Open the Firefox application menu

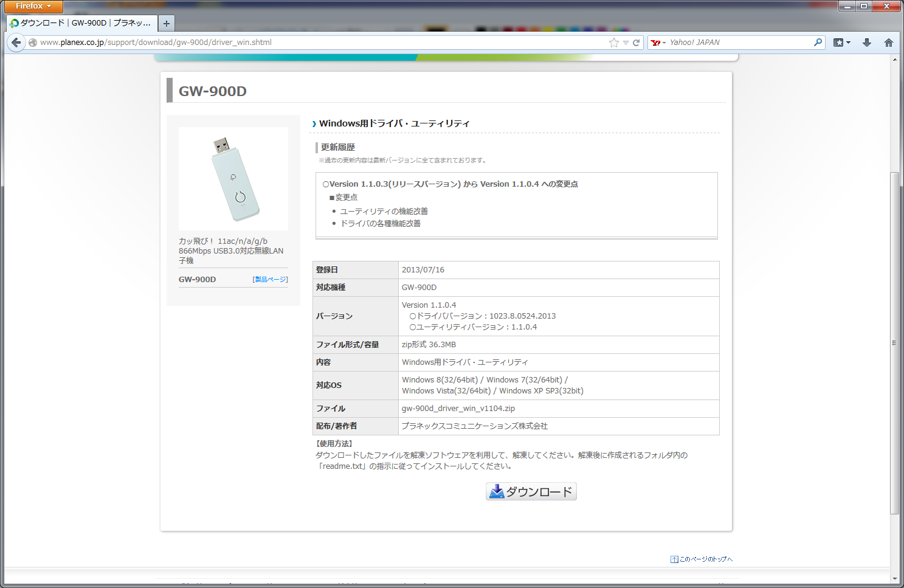[x=33, y=6]
